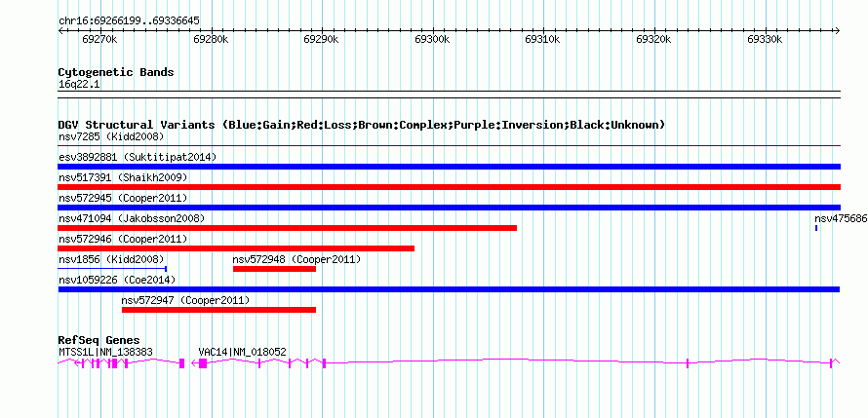This screenshot has width=868, height=418.
Task: Click the nsv572946 (Cooper2011) label
Action: coord(123,239)
